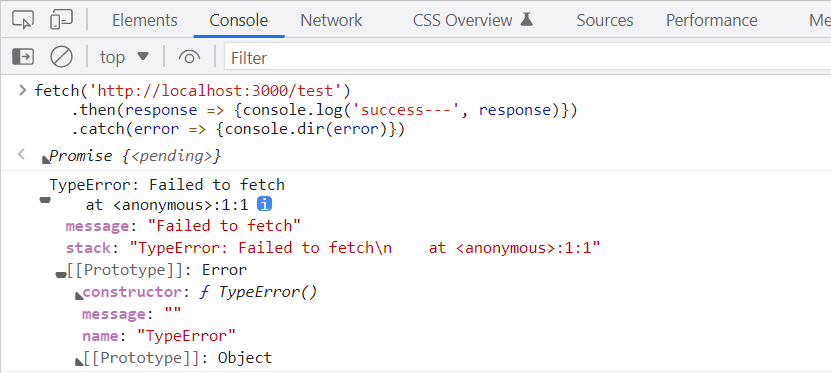This screenshot has width=831, height=373.
Task: Select the Console tab
Action: click(238, 20)
